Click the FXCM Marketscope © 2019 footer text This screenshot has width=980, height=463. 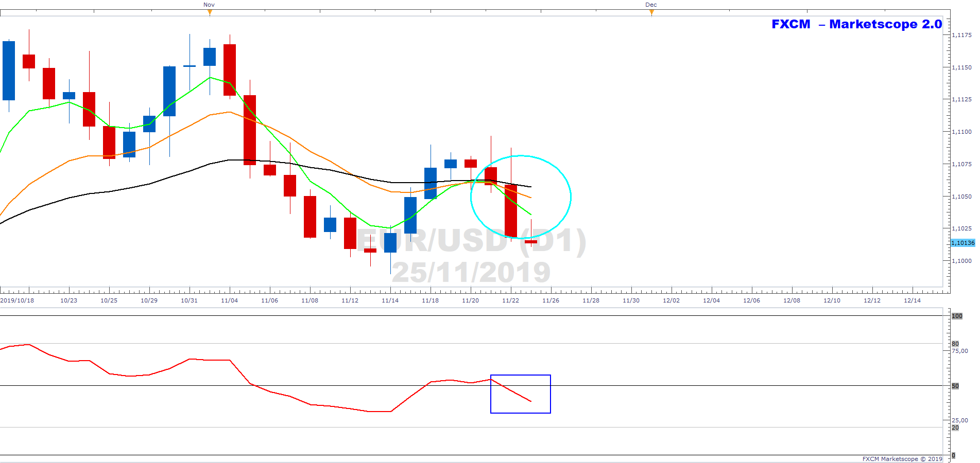click(902, 459)
